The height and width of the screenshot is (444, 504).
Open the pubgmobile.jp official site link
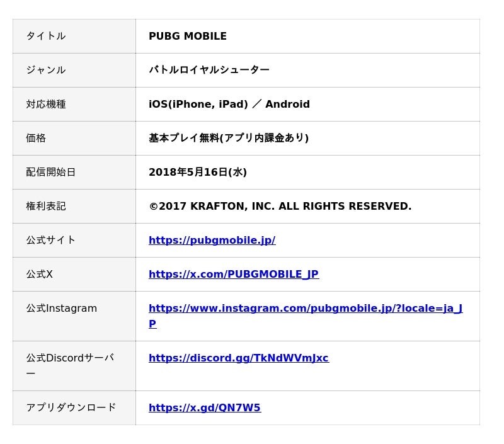coord(212,240)
